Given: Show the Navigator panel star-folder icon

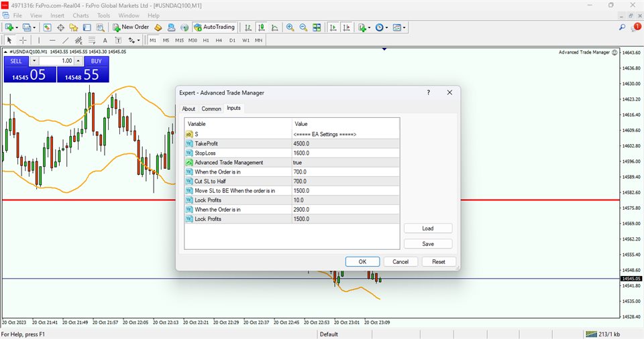Looking at the screenshot, I should click(x=74, y=27).
